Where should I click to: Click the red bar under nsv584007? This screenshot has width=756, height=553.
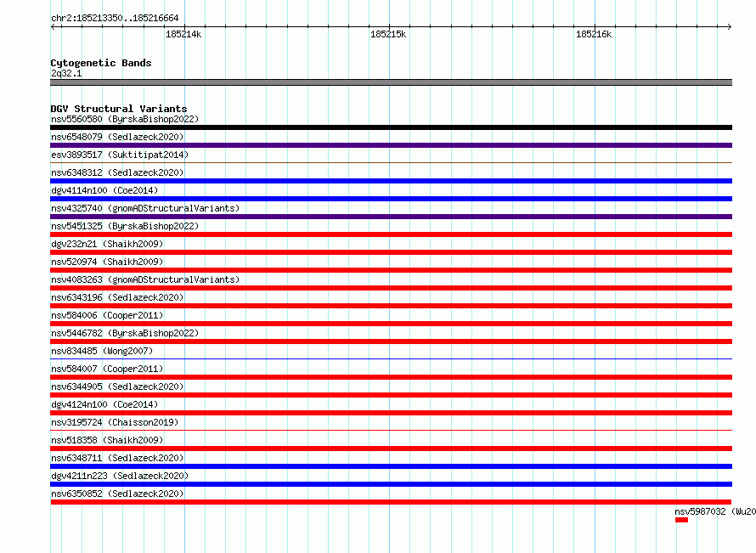391,377
